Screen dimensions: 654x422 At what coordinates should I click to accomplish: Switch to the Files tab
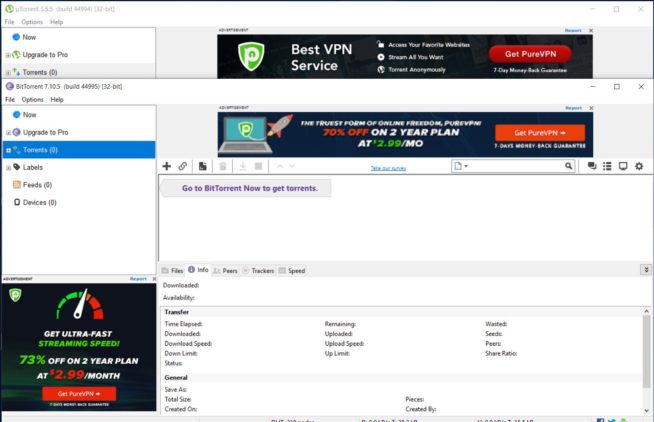(172, 270)
